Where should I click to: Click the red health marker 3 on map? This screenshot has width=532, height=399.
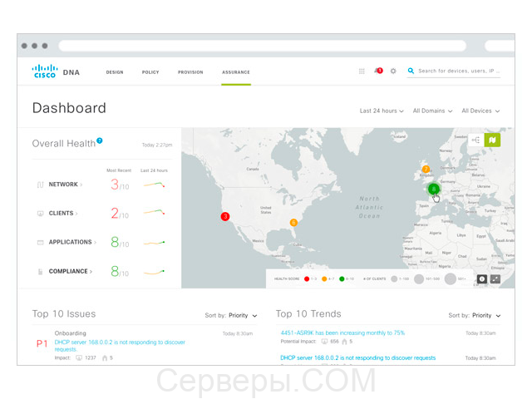click(x=224, y=216)
